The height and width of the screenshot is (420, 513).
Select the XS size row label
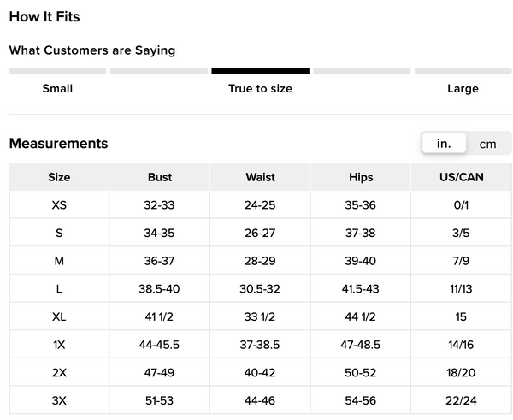(59, 205)
